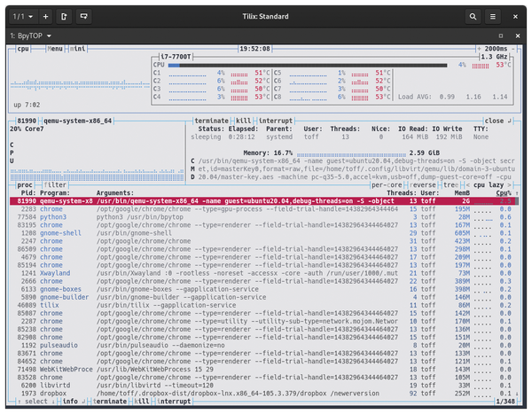This screenshot has width=532, height=414.
Task: Click select up arrow at bottom
Action: (x=20, y=402)
